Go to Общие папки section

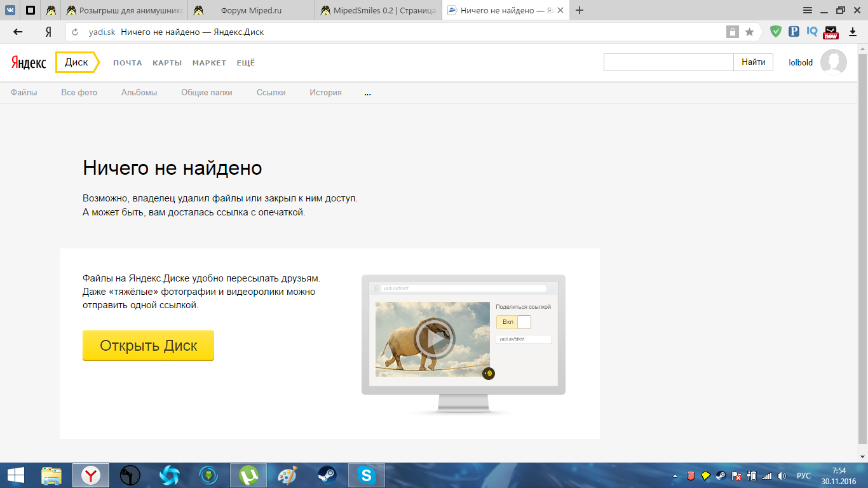tap(207, 93)
